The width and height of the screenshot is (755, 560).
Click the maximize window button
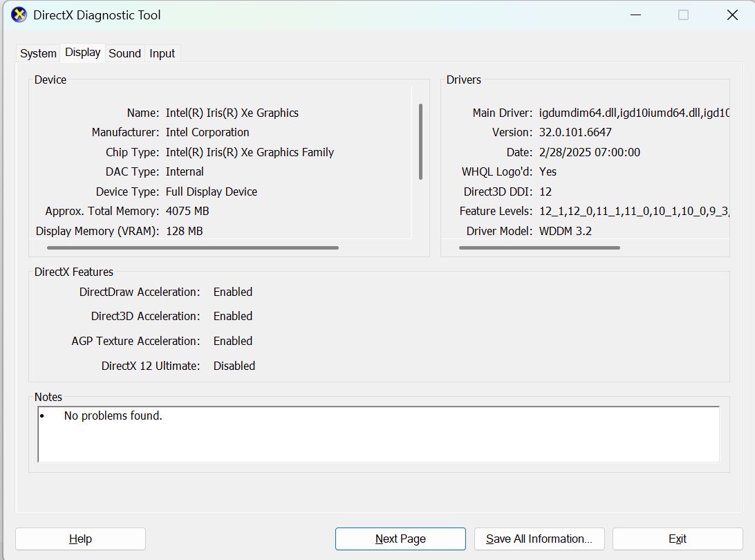pos(683,15)
